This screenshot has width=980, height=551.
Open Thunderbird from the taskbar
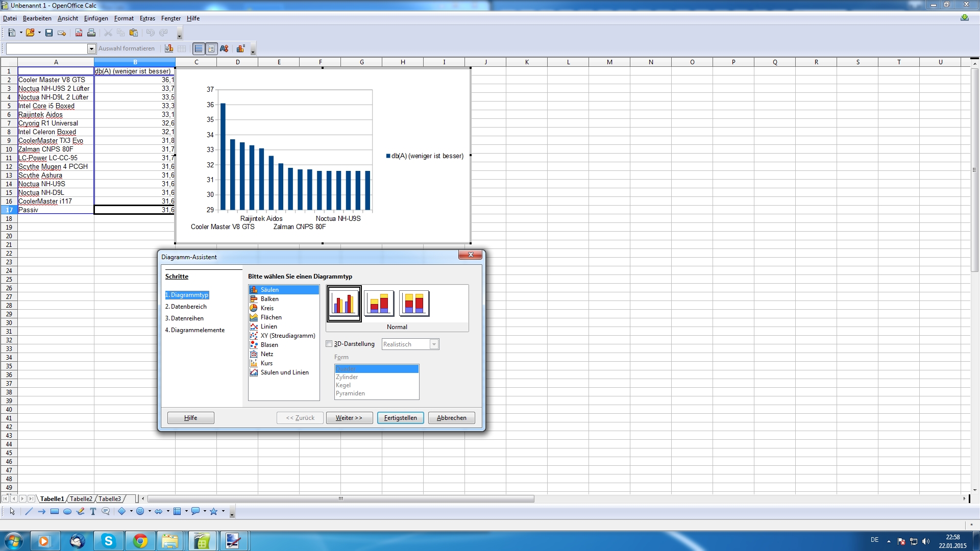pos(77,541)
